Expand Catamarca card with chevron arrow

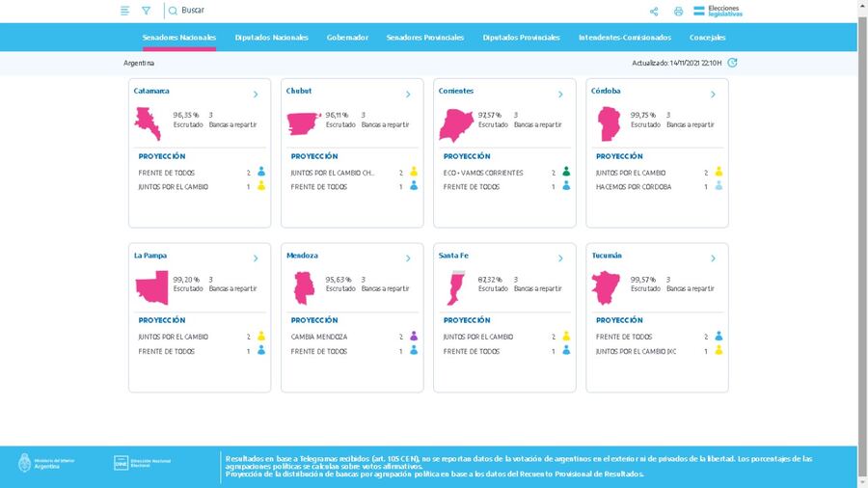(x=256, y=95)
